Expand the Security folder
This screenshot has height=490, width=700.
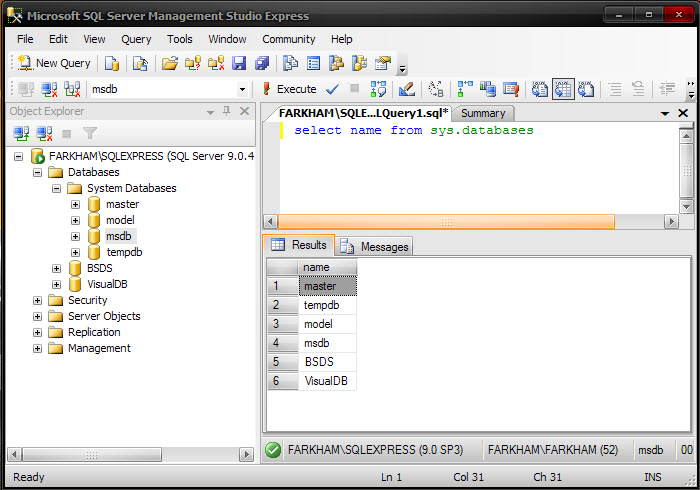pyautogui.click(x=38, y=301)
